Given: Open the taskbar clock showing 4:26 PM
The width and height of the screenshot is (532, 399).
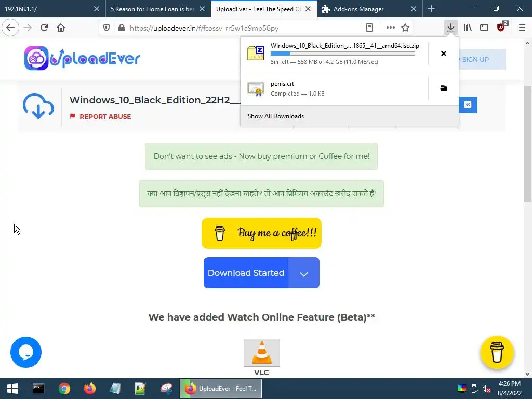Looking at the screenshot, I should [509, 389].
